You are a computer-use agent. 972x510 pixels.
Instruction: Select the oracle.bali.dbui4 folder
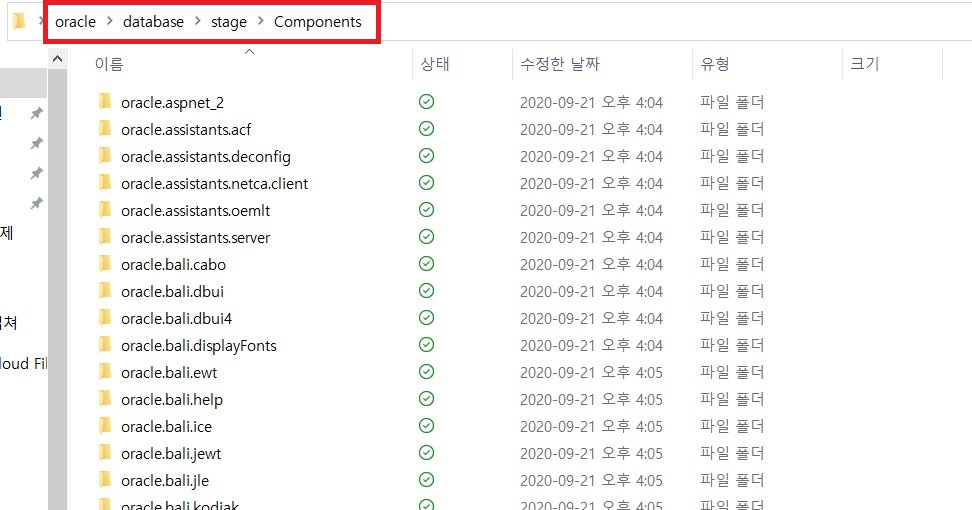pos(176,319)
